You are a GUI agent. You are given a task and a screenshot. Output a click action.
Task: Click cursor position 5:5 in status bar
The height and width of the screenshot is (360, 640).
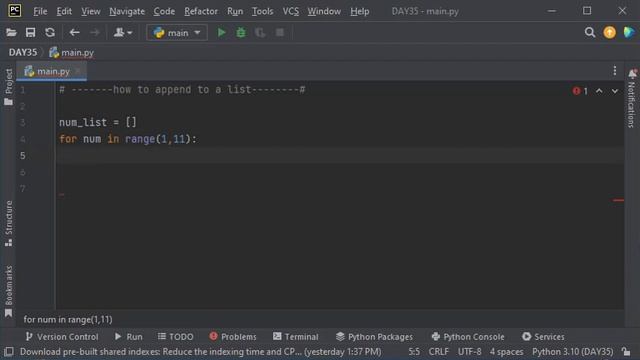[x=414, y=352]
